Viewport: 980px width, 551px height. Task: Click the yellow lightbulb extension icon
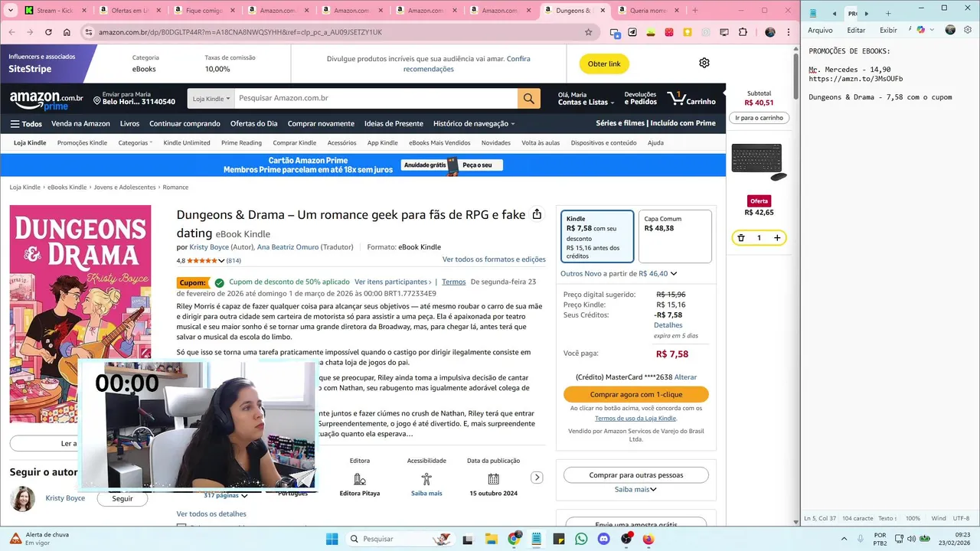coord(688,32)
